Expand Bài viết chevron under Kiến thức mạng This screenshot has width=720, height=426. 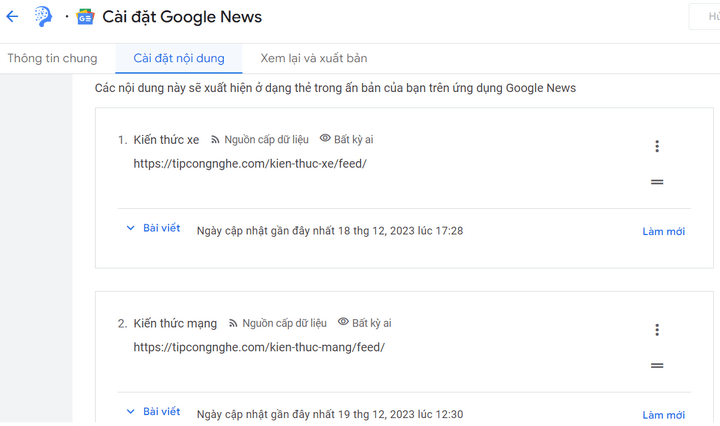coord(130,411)
